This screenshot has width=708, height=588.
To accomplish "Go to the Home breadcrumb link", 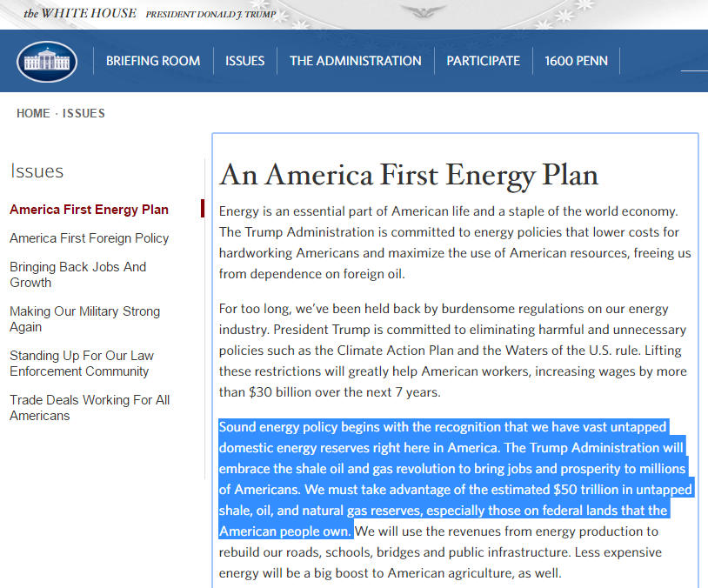I will tap(33, 113).
